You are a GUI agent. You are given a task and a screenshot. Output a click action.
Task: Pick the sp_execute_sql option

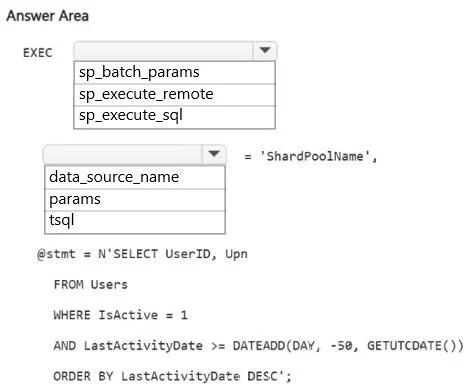coord(174,117)
